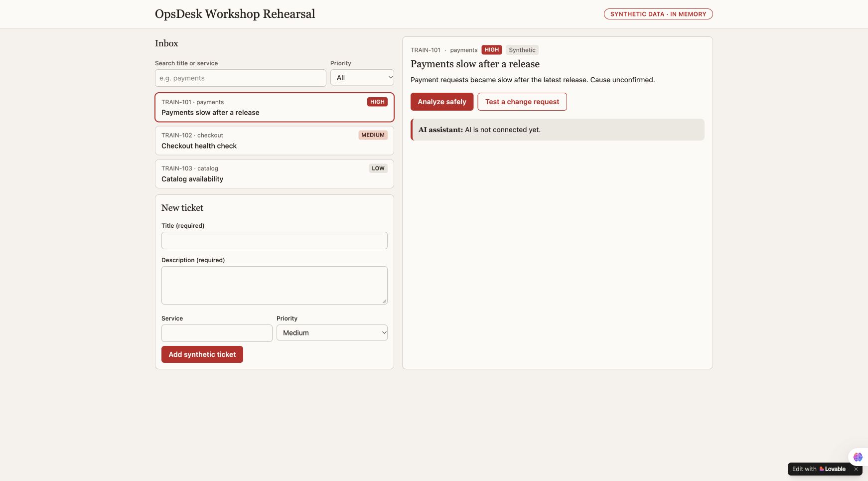The image size is (868, 481).
Task: Dismiss the Edit with Lovable badge
Action: click(856, 469)
